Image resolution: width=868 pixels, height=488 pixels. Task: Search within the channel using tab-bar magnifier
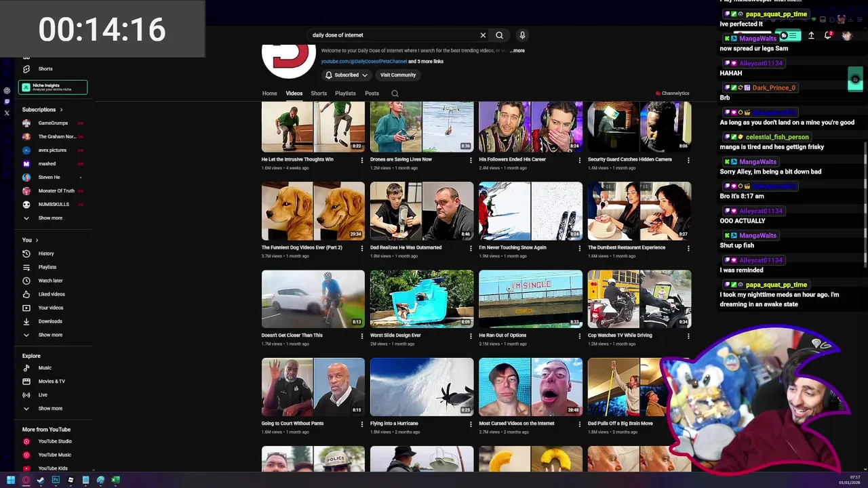point(395,94)
